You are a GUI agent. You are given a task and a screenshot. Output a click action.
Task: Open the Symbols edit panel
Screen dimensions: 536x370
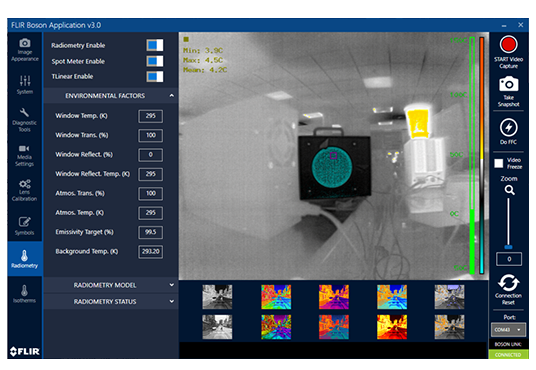25,226
